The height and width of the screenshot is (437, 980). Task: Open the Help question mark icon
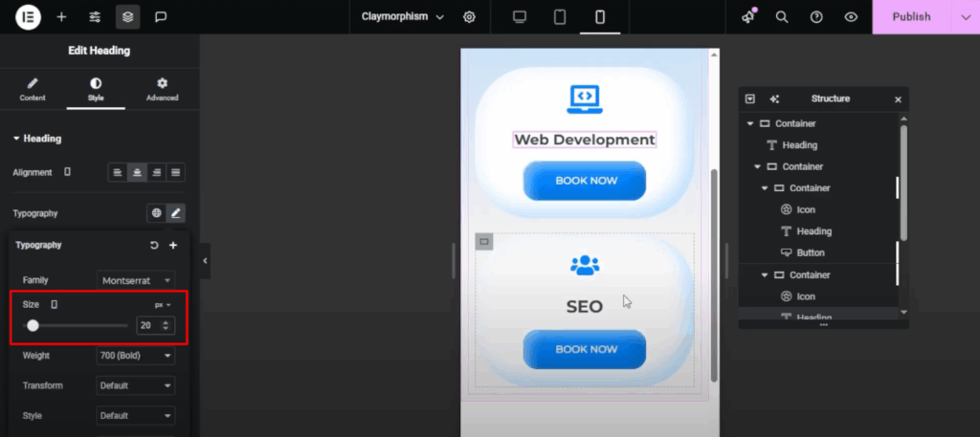816,17
